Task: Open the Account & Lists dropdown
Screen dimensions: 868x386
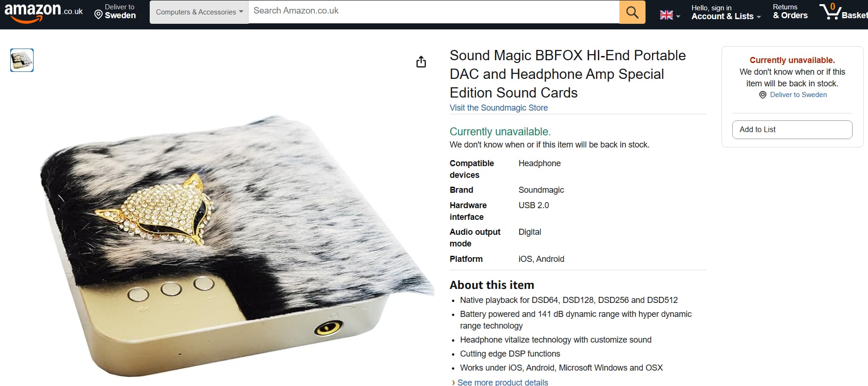Action: 726,16
